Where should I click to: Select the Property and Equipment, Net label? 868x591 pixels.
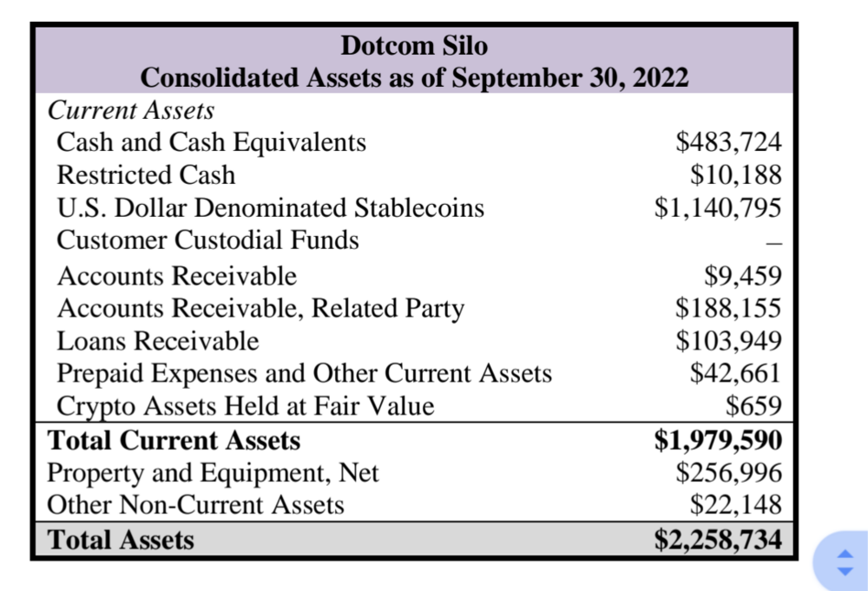click(213, 473)
